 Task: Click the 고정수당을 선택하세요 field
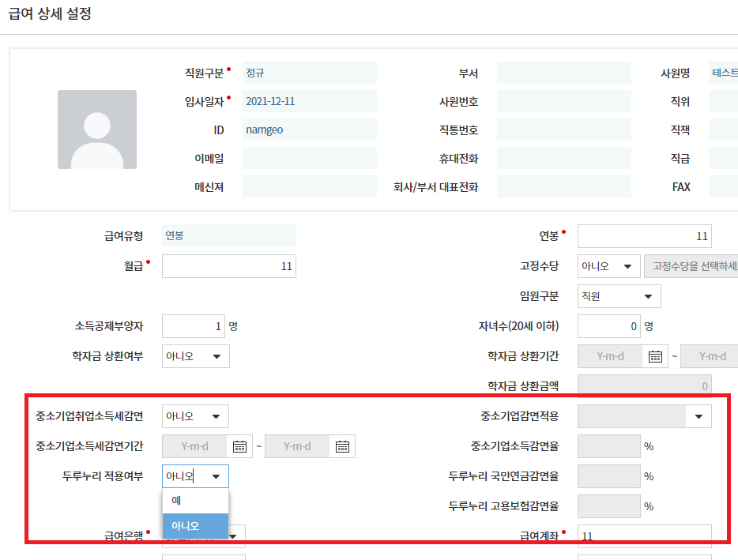point(692,266)
